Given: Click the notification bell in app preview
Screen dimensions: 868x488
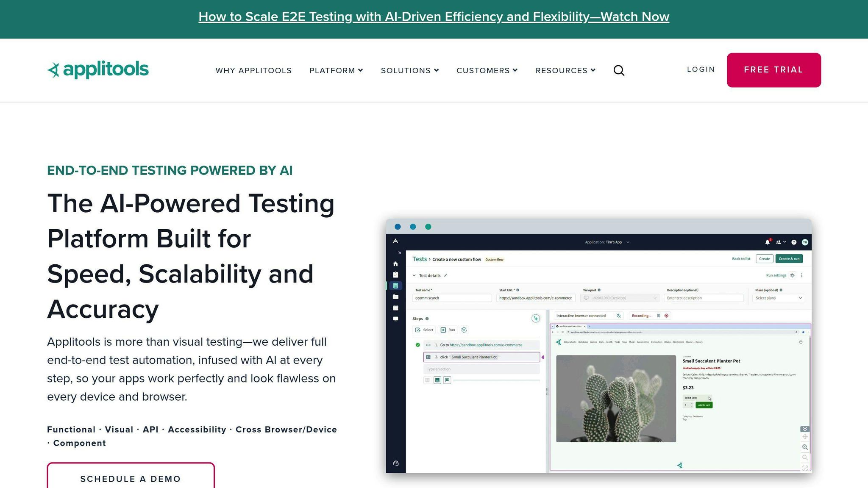Looking at the screenshot, I should [767, 242].
